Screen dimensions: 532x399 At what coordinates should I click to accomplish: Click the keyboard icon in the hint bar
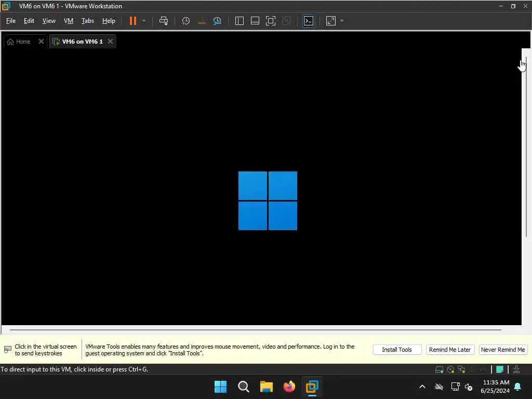click(7, 350)
